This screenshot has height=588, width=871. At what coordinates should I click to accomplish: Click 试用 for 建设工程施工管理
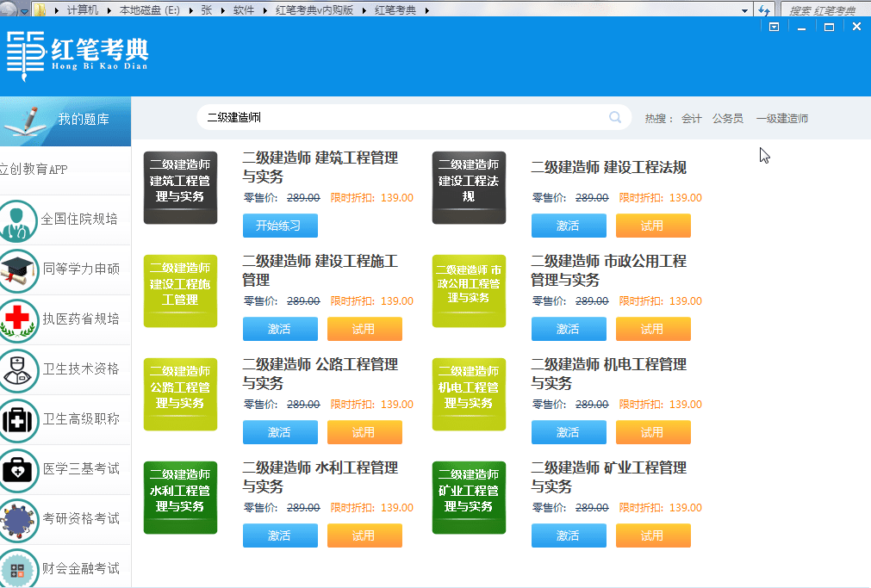point(364,329)
